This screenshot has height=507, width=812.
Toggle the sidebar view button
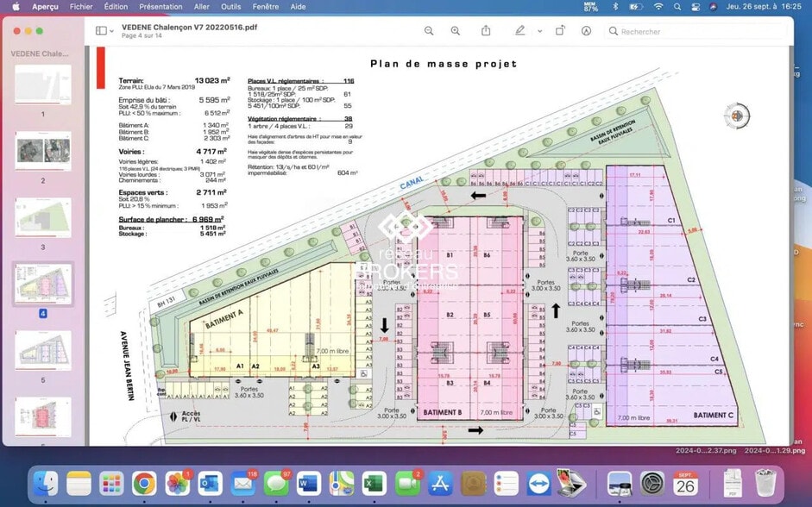coord(101,31)
